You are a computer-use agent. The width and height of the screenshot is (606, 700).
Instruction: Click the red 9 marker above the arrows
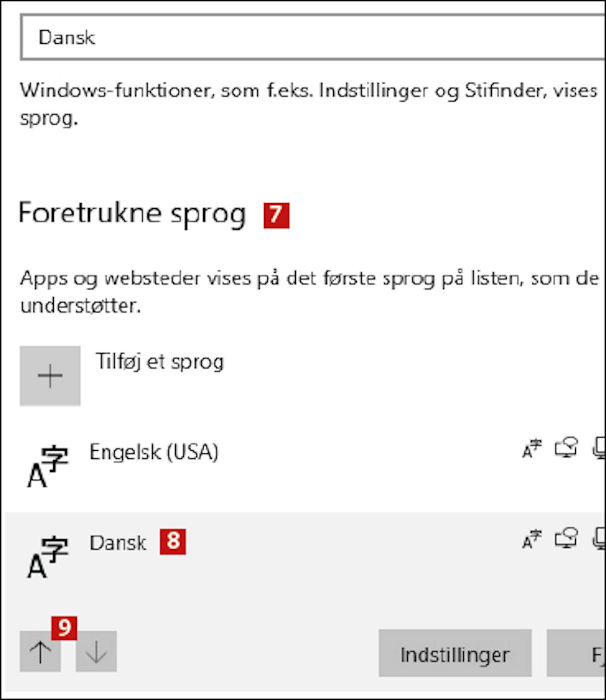click(x=64, y=628)
